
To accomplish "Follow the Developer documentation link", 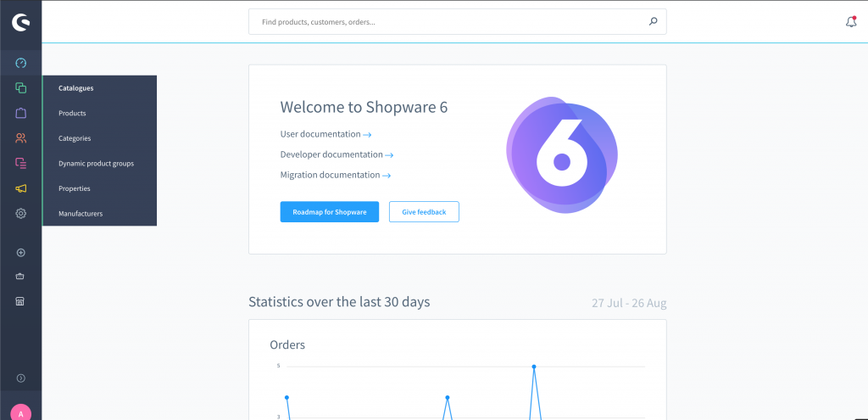I will pos(337,154).
